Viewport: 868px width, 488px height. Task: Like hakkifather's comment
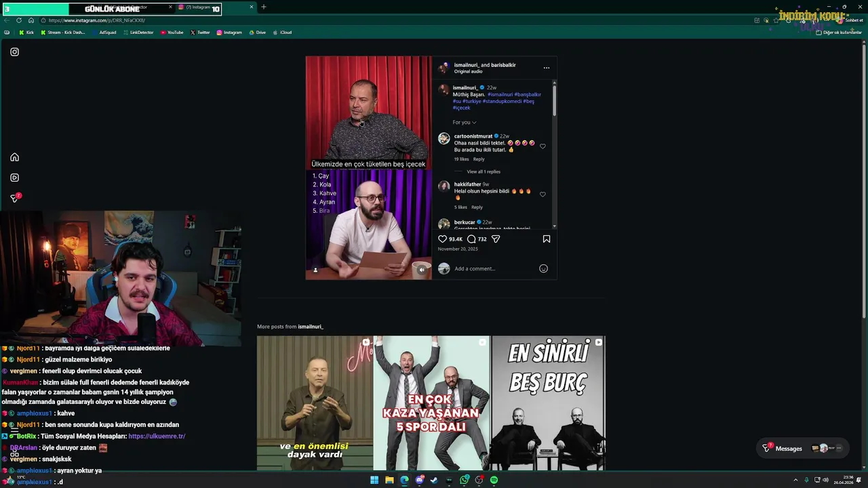542,195
